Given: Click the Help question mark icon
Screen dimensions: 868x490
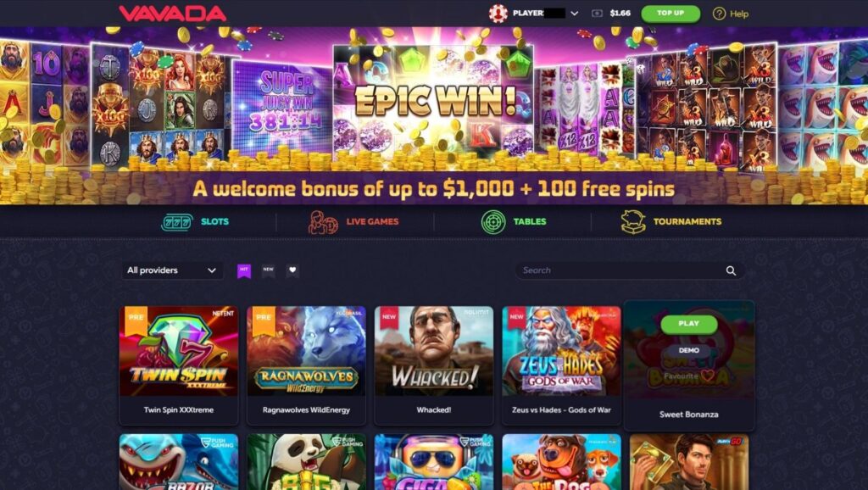Looking at the screenshot, I should (x=719, y=14).
